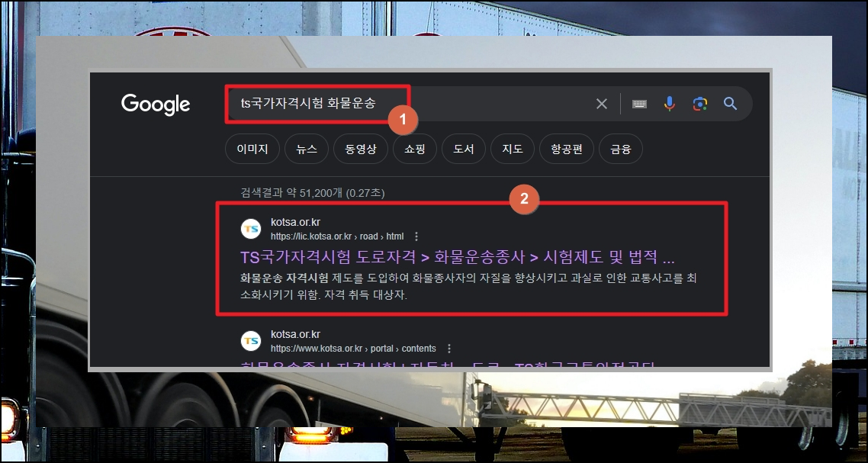
Task: Click into the search box text
Action: point(308,103)
